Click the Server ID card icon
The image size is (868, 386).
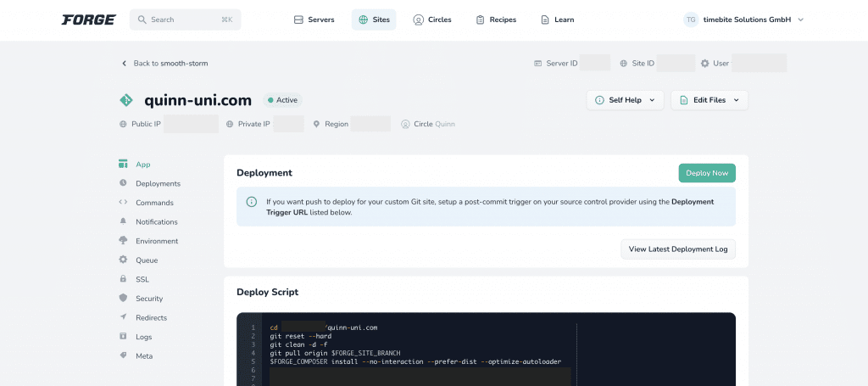(x=537, y=63)
